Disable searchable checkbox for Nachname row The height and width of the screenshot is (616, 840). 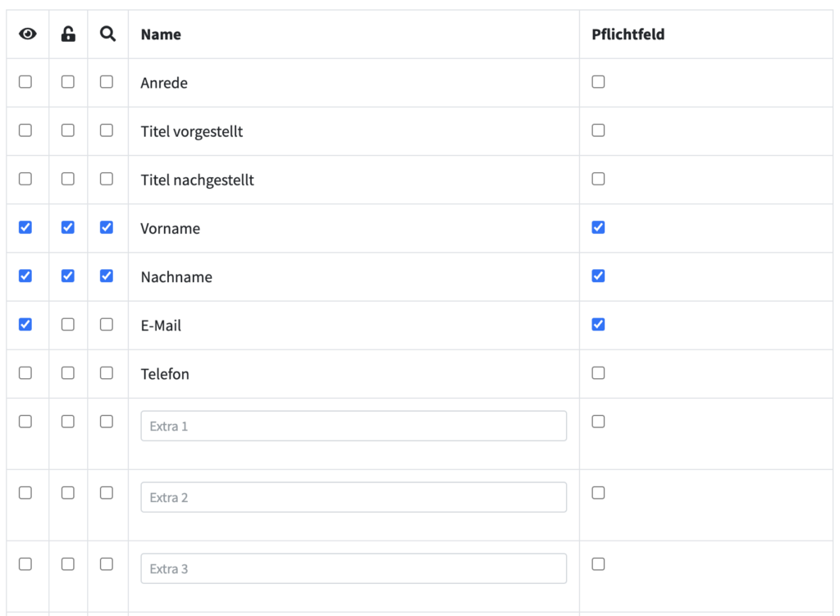click(107, 276)
